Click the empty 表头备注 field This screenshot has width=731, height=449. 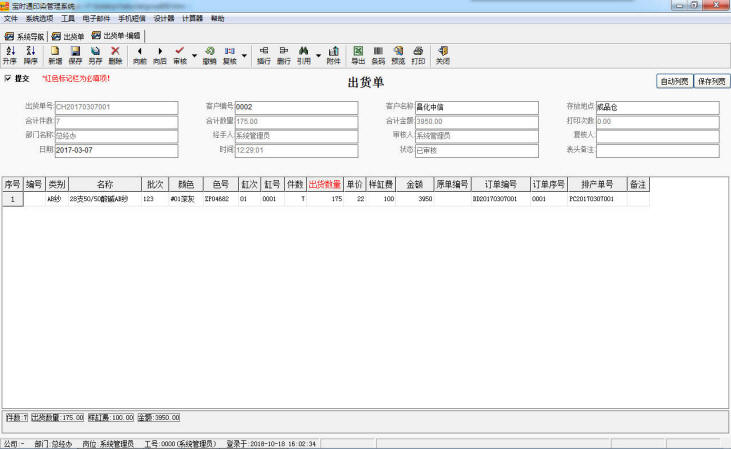(x=658, y=151)
